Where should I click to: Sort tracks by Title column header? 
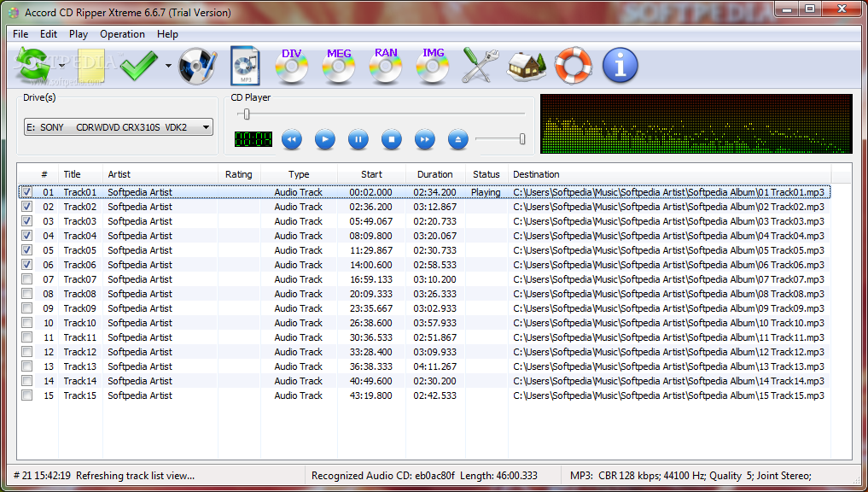[x=80, y=174]
